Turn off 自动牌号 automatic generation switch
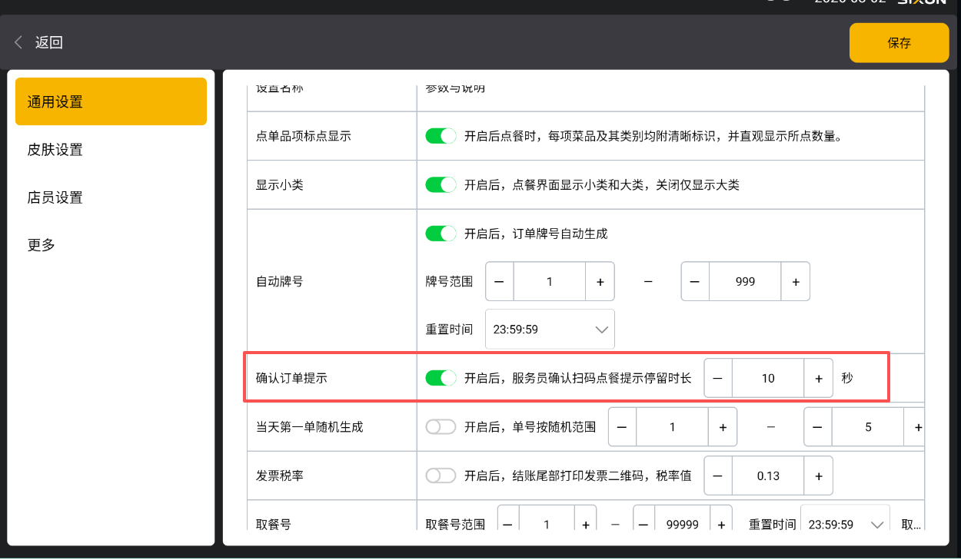 tap(441, 234)
